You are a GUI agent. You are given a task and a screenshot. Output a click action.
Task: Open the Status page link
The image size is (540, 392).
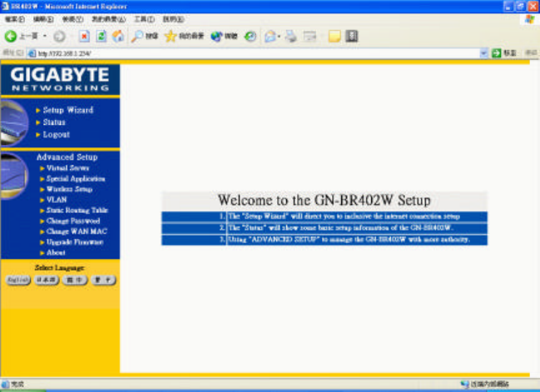point(54,122)
